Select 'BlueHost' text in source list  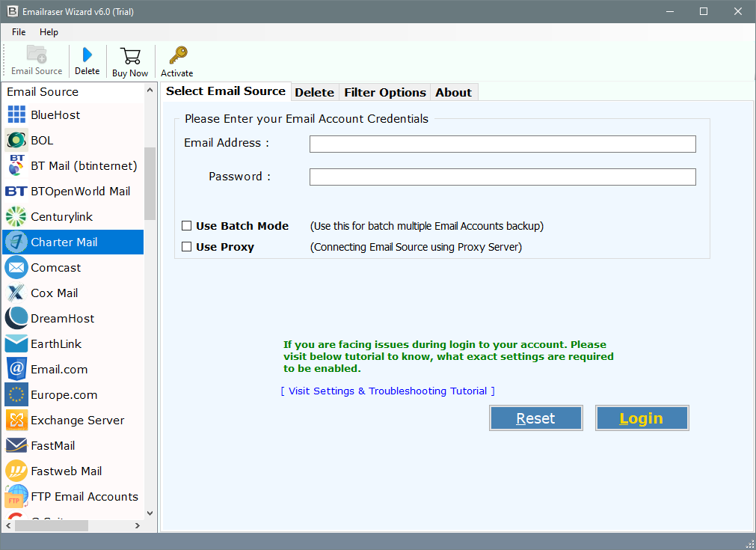[55, 114]
